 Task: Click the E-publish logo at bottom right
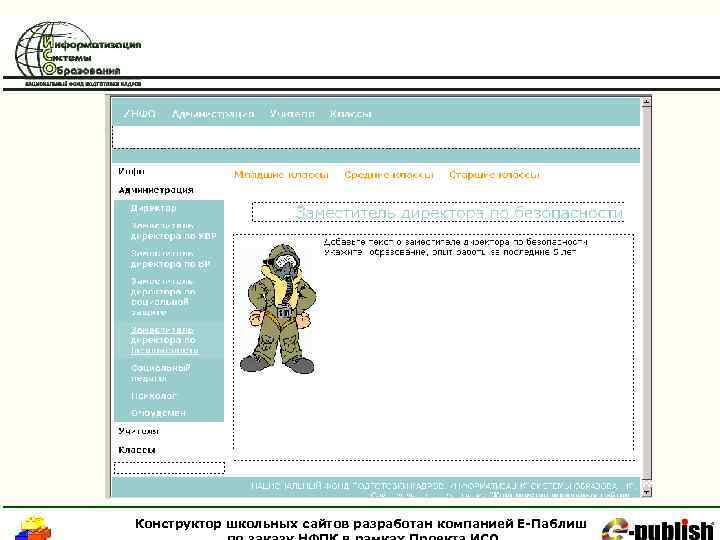pos(659,529)
